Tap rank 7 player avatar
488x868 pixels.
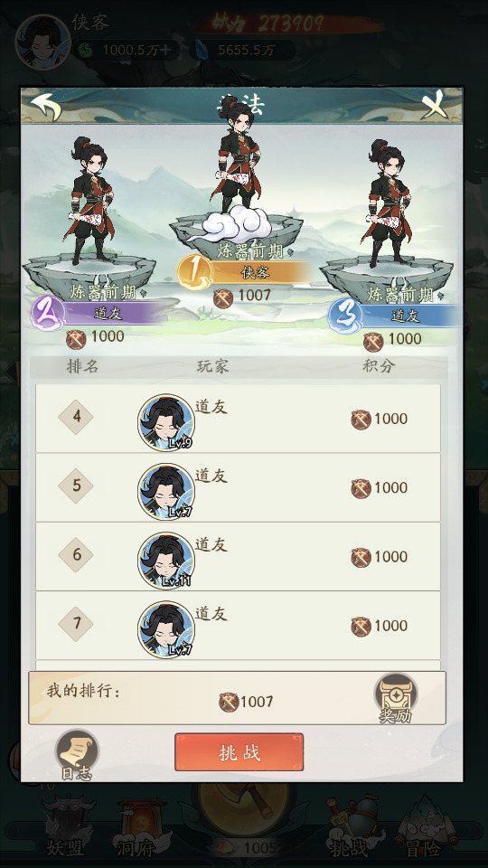point(166,630)
